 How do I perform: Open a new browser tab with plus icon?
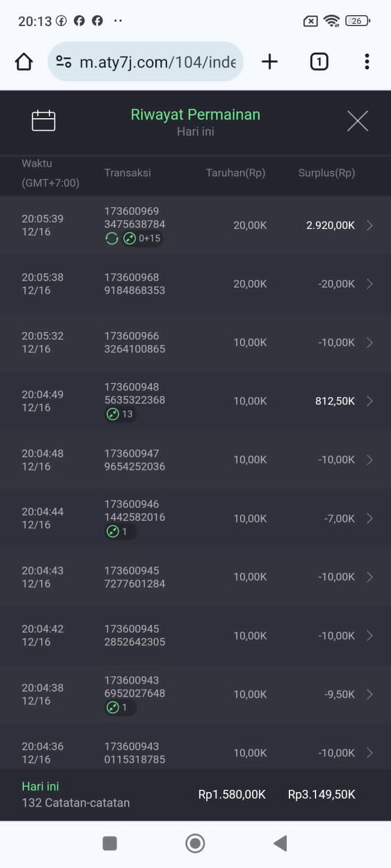(x=269, y=62)
